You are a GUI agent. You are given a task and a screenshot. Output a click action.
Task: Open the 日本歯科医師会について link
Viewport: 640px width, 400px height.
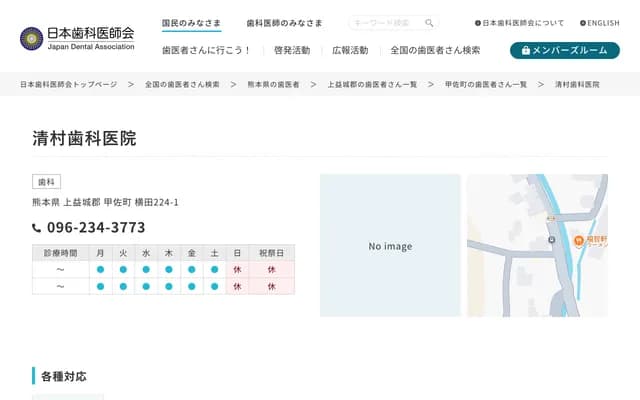pyautogui.click(x=521, y=23)
